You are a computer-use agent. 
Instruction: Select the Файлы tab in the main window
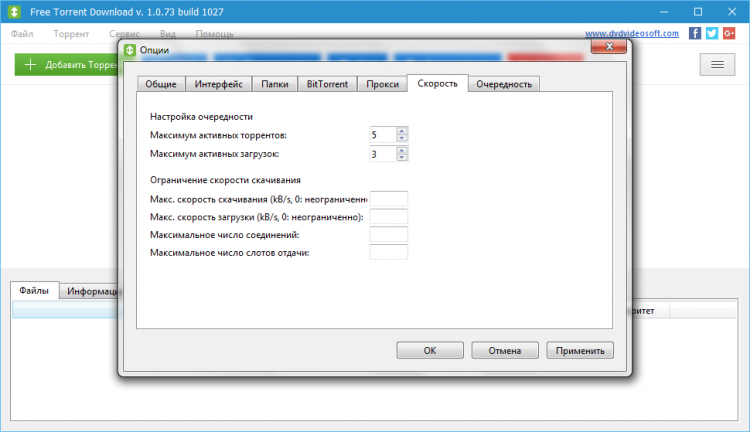pos(34,290)
